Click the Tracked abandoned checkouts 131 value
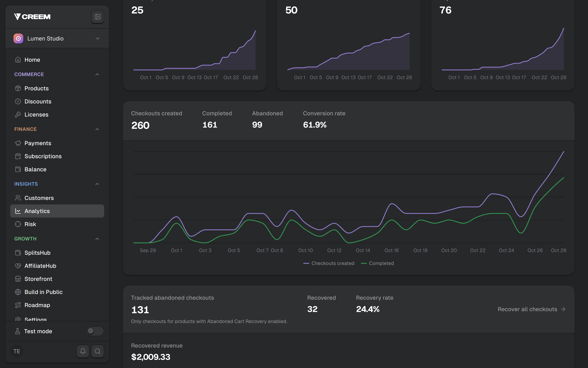The height and width of the screenshot is (368, 588). (x=140, y=310)
